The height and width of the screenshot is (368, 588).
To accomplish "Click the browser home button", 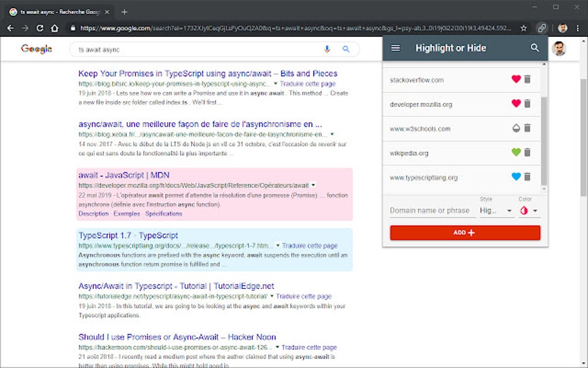I will click(55, 28).
